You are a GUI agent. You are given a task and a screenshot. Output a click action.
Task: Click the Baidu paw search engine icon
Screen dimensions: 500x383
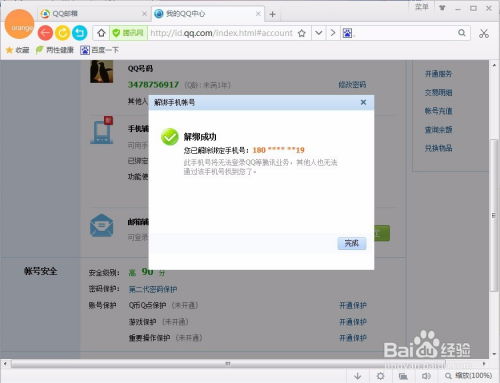click(347, 33)
